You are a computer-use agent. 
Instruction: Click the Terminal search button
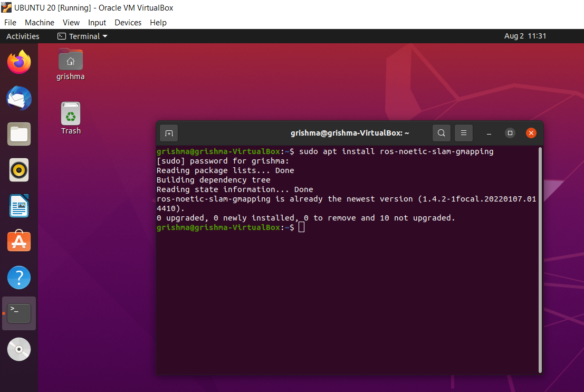pos(442,133)
